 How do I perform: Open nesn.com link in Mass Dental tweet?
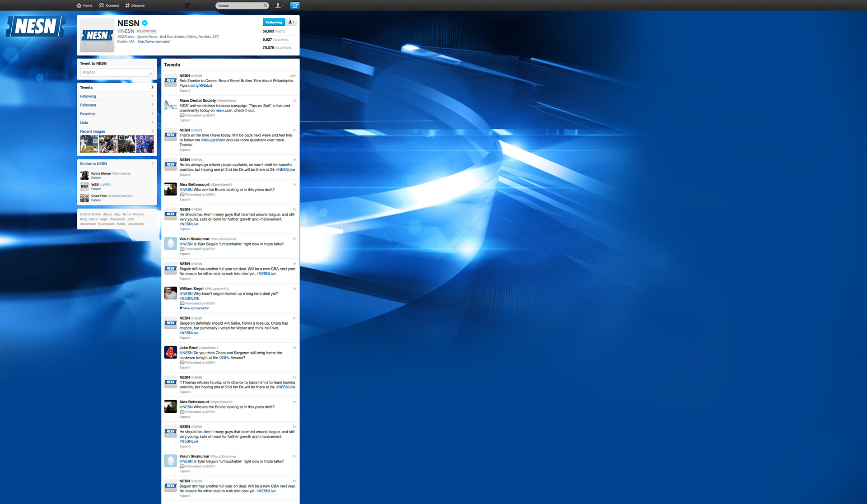point(224,111)
